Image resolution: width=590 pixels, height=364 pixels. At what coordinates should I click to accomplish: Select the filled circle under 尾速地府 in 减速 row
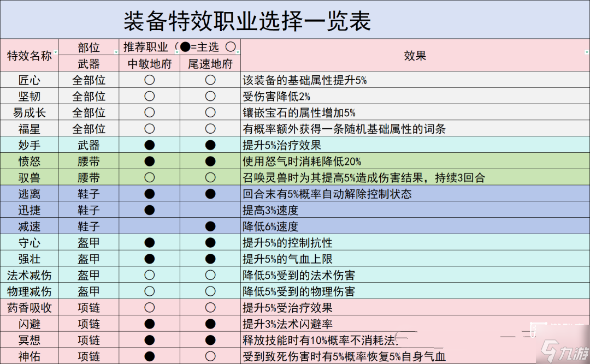point(210,226)
